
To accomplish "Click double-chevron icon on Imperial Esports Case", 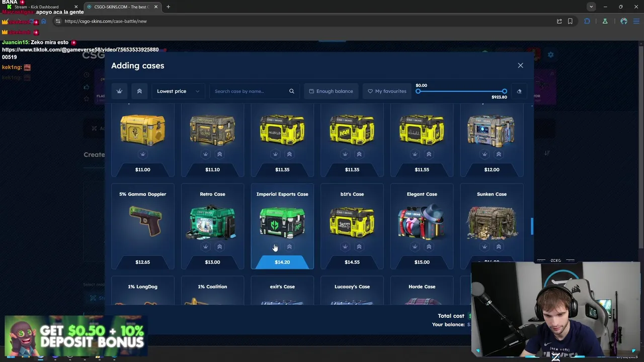I will pos(289,247).
